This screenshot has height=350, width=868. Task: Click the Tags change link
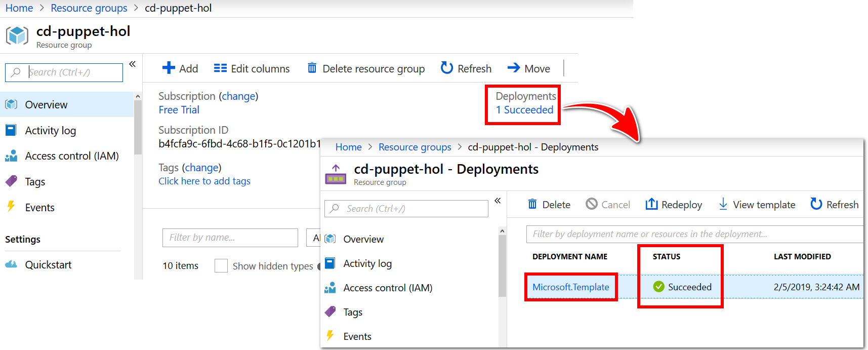[201, 168]
